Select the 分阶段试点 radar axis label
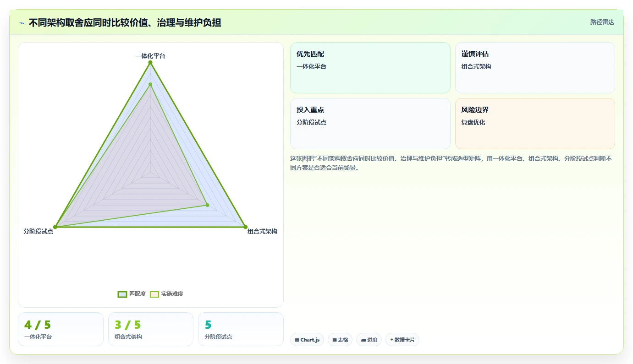Screen dimensions: 633x364 point(39,231)
